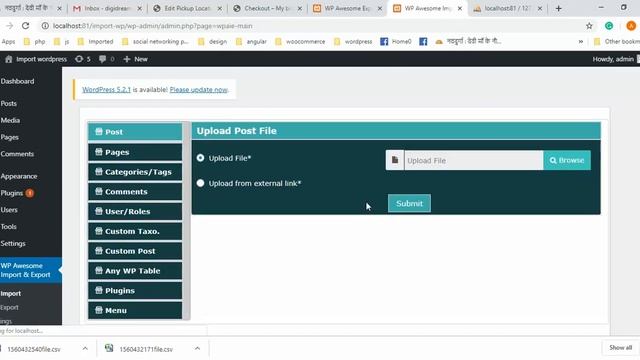Switch to Categories/Tags import tab

click(x=135, y=172)
